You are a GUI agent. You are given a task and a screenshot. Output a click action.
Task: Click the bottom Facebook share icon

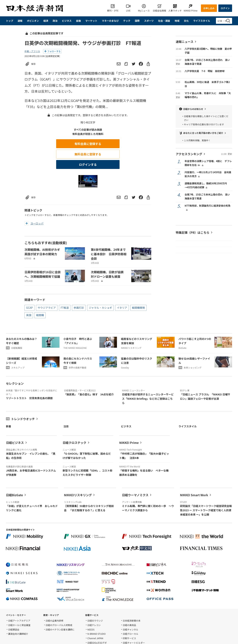tap(141, 198)
